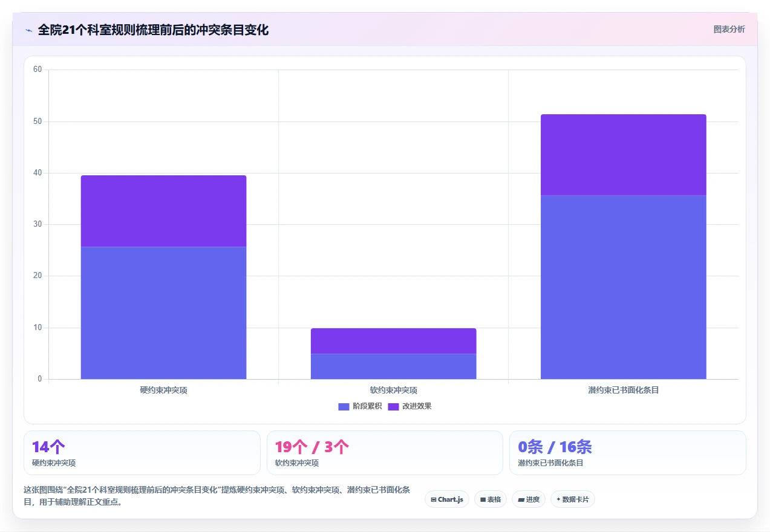
Task: Click the 硬约束冲突项 blue bar segment
Action: pyautogui.click(x=163, y=313)
